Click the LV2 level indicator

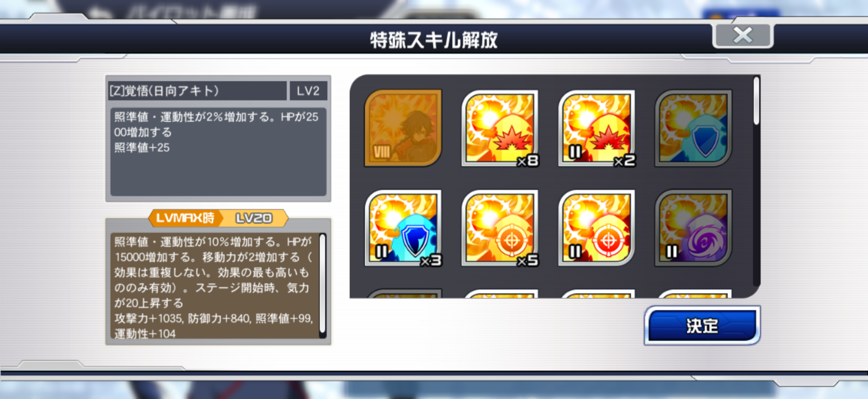point(308,91)
